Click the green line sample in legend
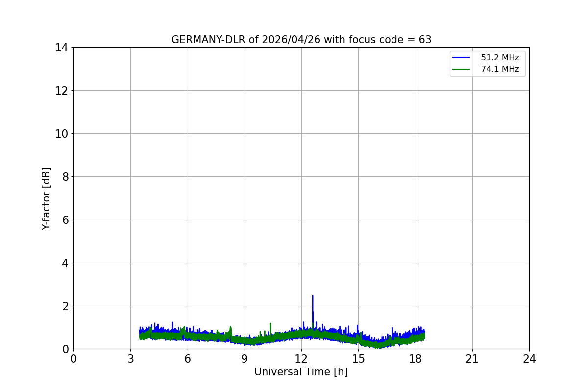The width and height of the screenshot is (588, 392). click(461, 69)
